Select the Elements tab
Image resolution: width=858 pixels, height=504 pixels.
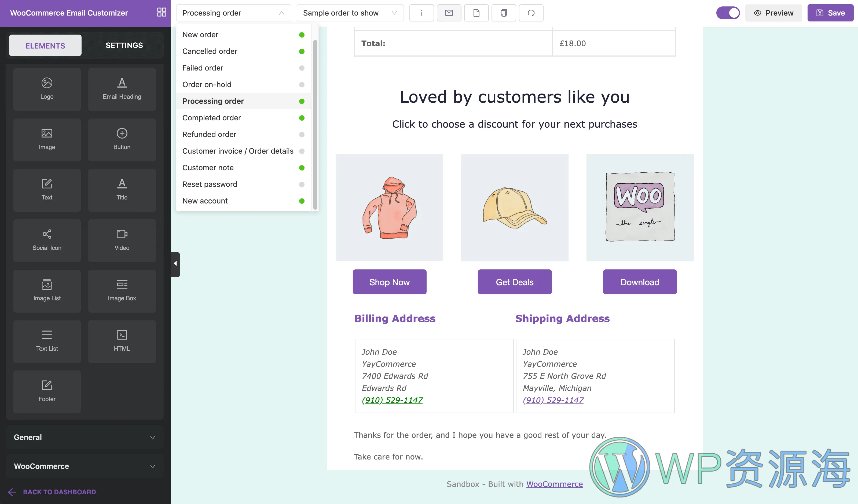coord(45,45)
